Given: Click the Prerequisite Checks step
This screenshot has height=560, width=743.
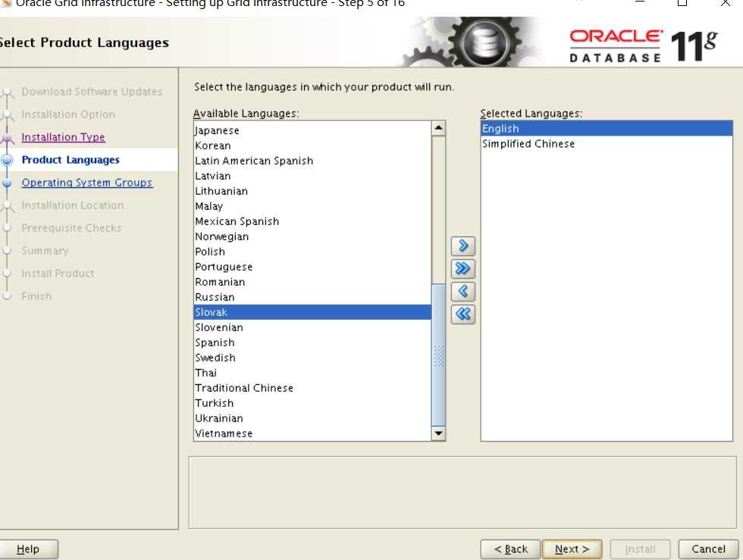Looking at the screenshot, I should click(x=71, y=228).
